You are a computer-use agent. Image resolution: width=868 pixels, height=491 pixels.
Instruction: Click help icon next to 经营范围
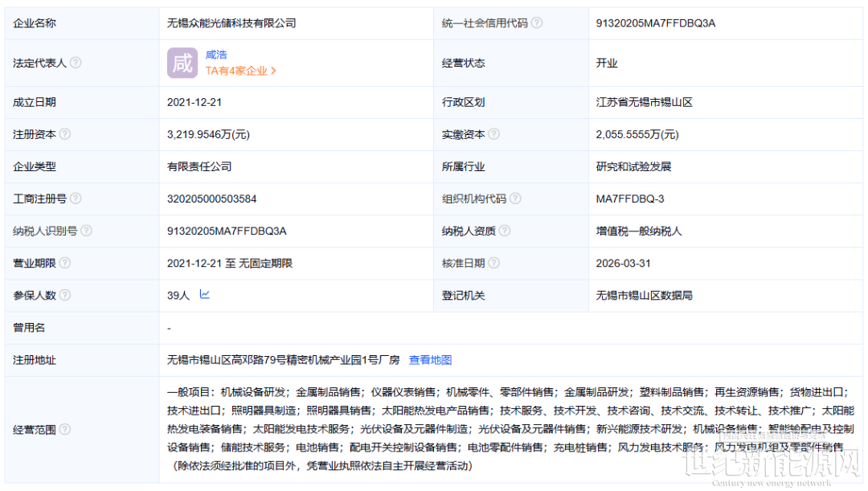(x=64, y=430)
